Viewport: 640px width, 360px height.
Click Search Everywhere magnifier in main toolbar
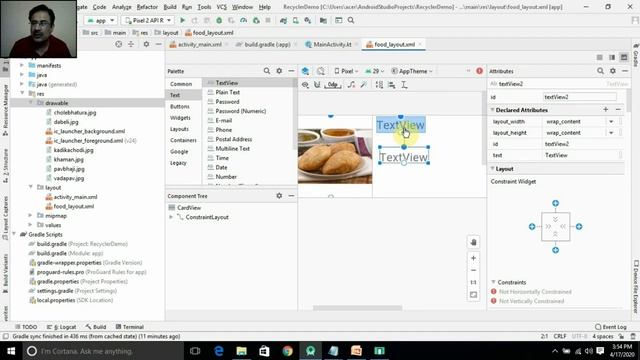351,20
